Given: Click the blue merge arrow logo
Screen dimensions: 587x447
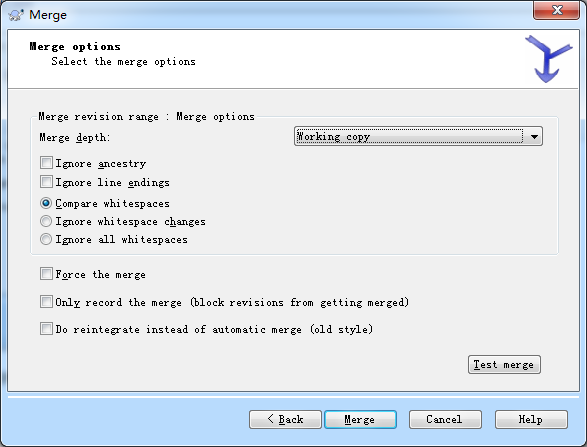Looking at the screenshot, I should tap(548, 59).
